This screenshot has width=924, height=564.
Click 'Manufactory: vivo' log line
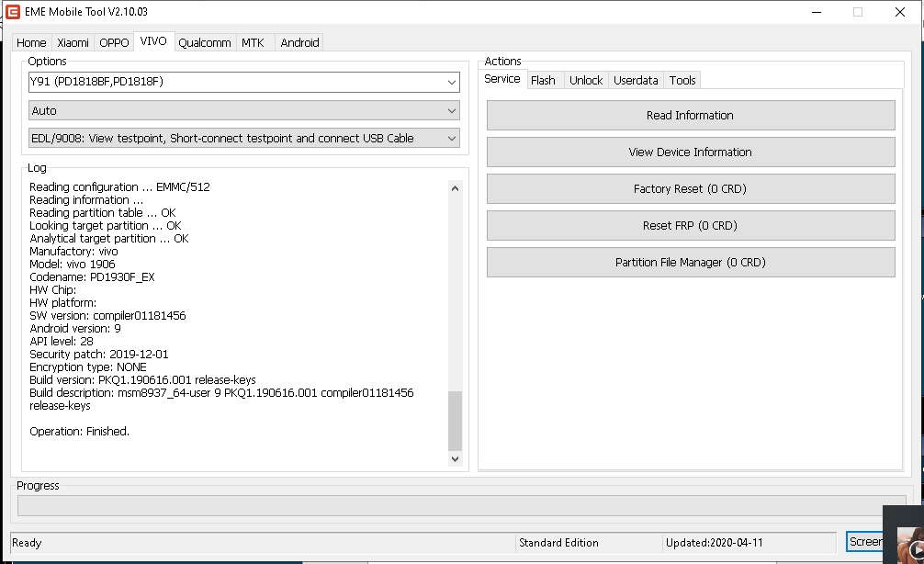[73, 251]
